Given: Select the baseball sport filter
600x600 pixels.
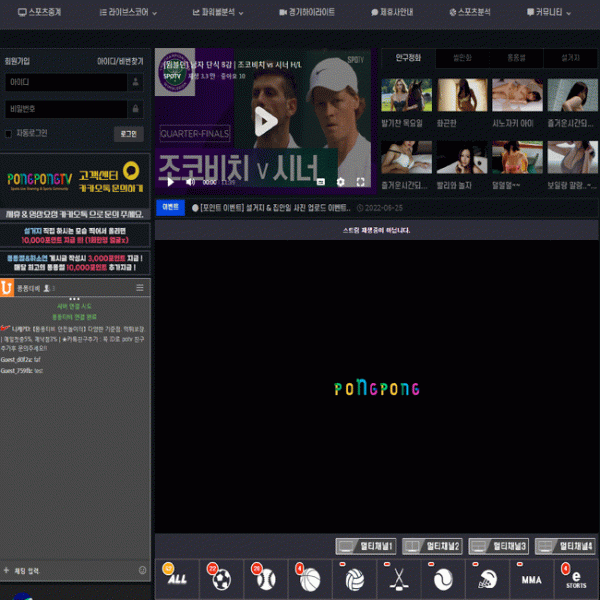Looking at the screenshot, I should click(266, 579).
